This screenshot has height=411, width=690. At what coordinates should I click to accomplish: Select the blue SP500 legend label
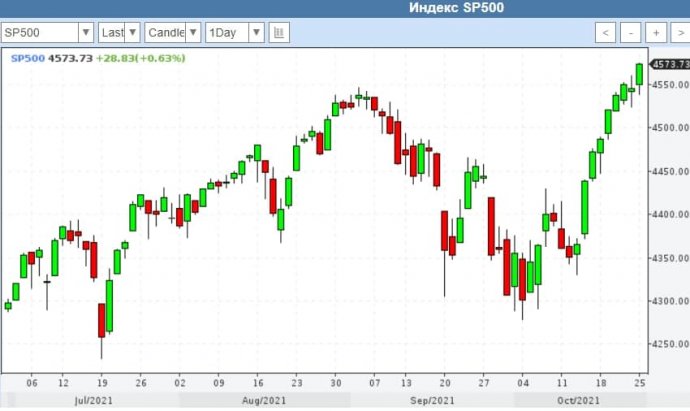26,58
